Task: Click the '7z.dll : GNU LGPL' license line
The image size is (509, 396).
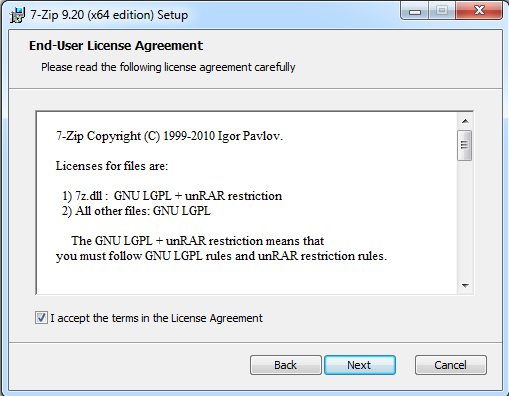Action: (172, 196)
